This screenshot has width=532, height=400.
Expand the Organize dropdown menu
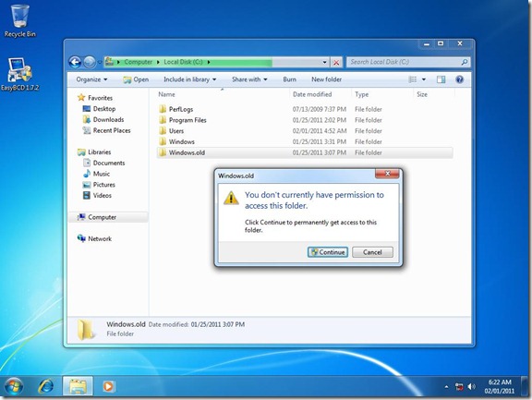click(x=91, y=79)
